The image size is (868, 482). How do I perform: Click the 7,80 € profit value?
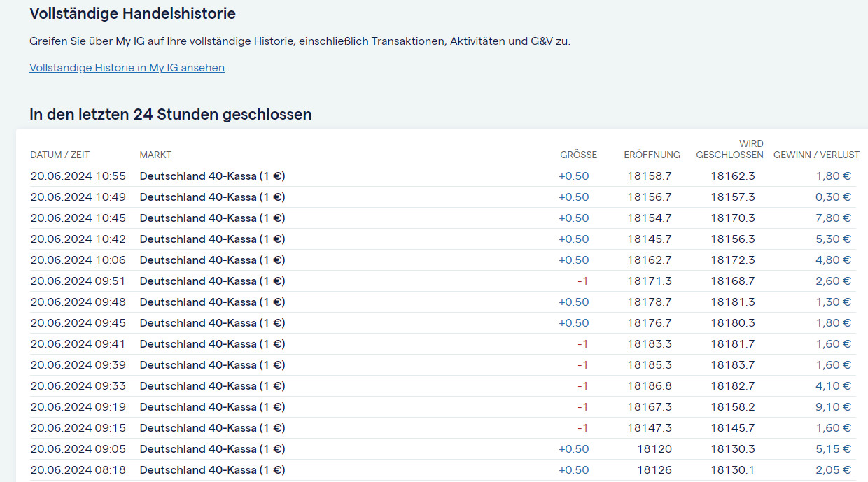point(833,218)
